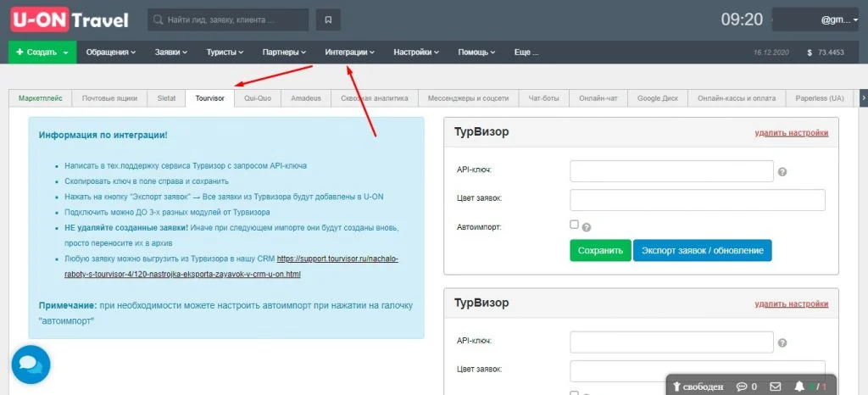Switch to Почтовые ящики tab
The image size is (868, 395).
click(109, 98)
